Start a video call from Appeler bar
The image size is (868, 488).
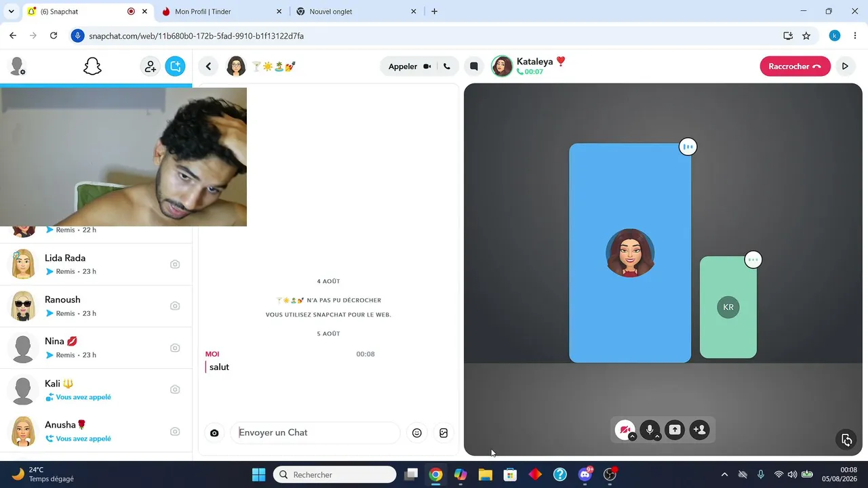point(427,66)
